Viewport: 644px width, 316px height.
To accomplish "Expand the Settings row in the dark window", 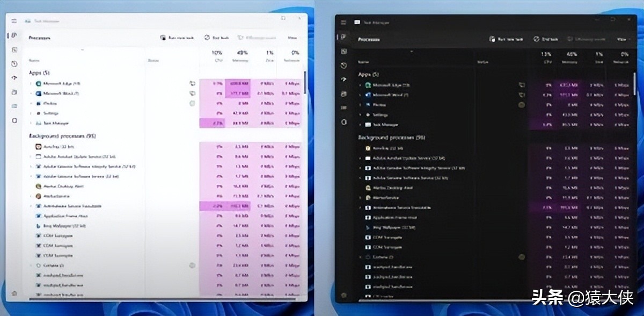I will pyautogui.click(x=360, y=115).
